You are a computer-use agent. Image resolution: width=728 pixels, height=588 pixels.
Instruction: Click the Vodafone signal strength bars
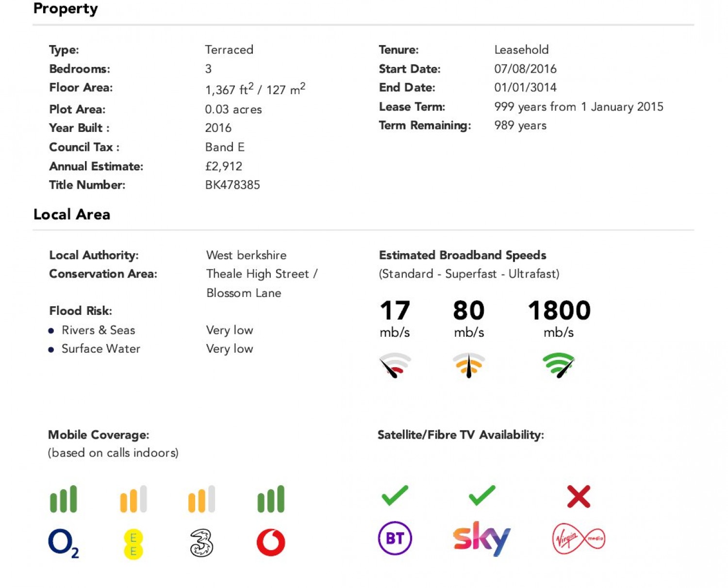tap(271, 499)
